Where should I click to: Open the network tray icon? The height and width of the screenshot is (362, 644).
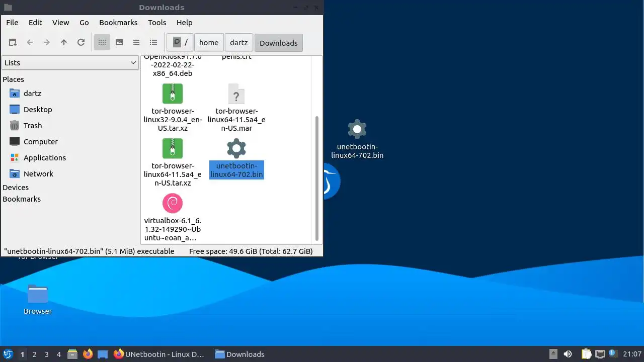coord(600,354)
